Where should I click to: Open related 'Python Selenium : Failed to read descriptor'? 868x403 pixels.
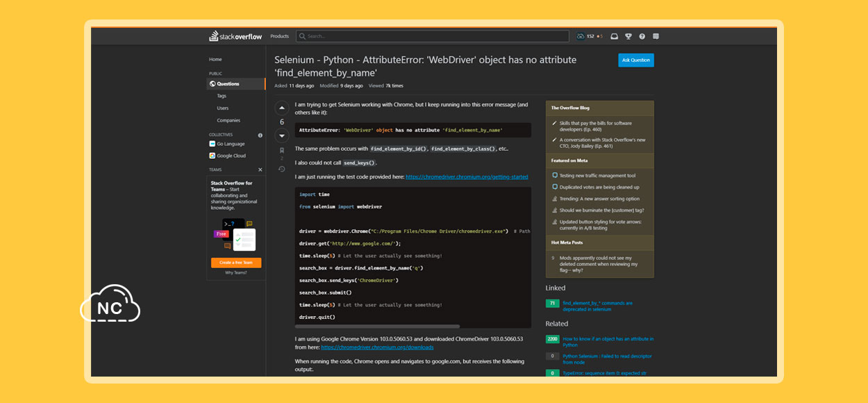(x=607, y=359)
